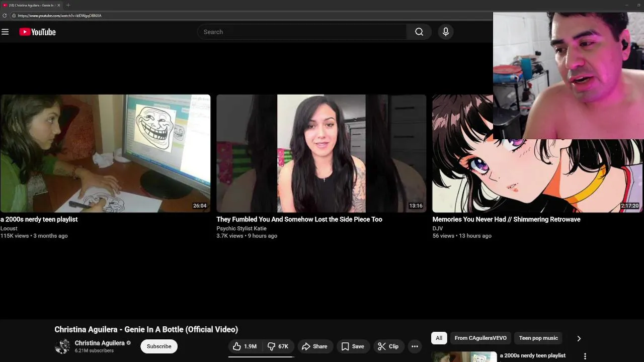The image size is (644, 362).
Task: Click '56 views • 13 hours ago' text
Action: pyautogui.click(x=462, y=236)
